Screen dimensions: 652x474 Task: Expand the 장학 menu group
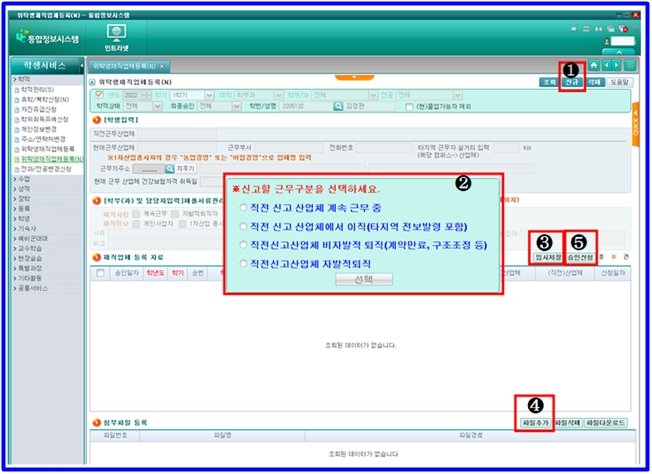pos(22,198)
